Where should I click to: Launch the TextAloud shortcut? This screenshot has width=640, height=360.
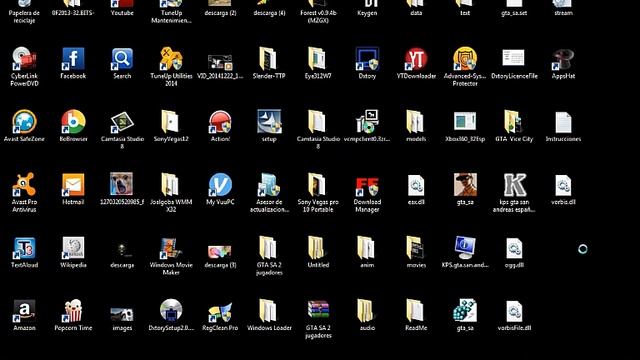24,248
